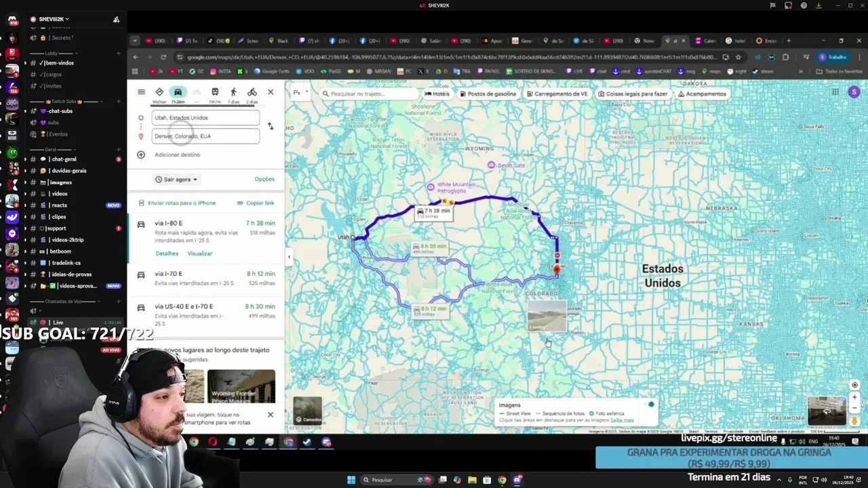Edit destination field Denver, Colorado, EUA
This screenshot has width=868, height=488.
(x=205, y=136)
